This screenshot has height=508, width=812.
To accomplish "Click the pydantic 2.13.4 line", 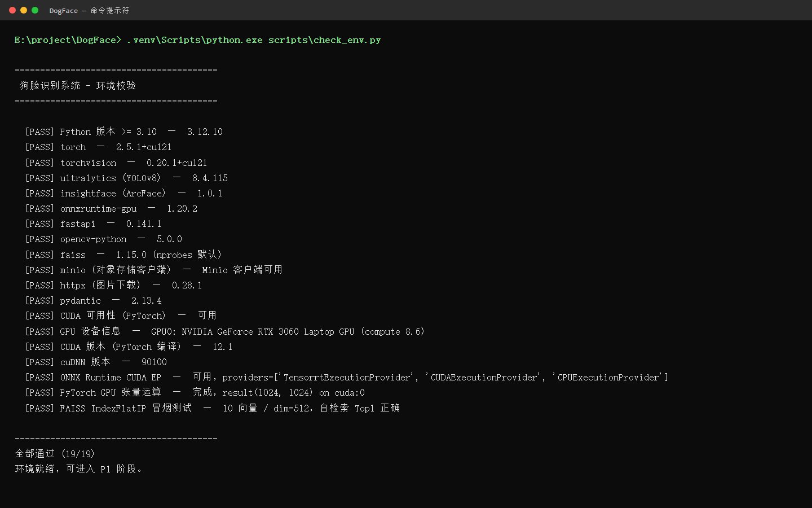I will [x=93, y=300].
